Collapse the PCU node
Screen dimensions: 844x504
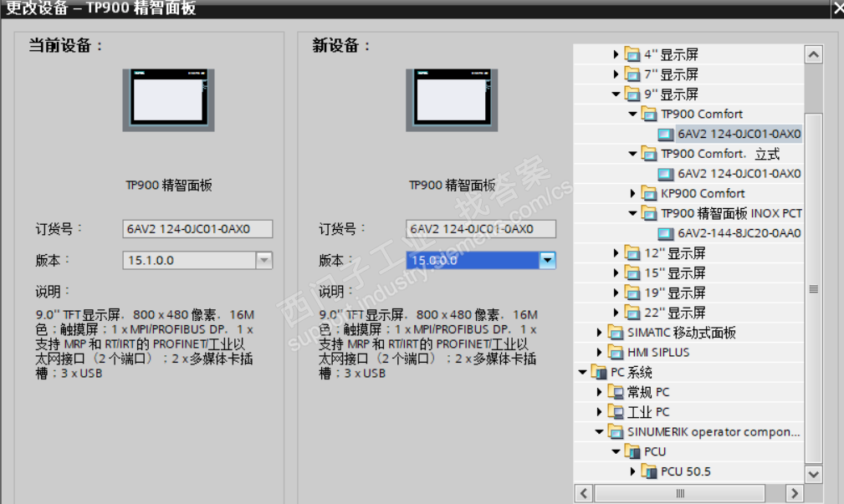point(616,452)
